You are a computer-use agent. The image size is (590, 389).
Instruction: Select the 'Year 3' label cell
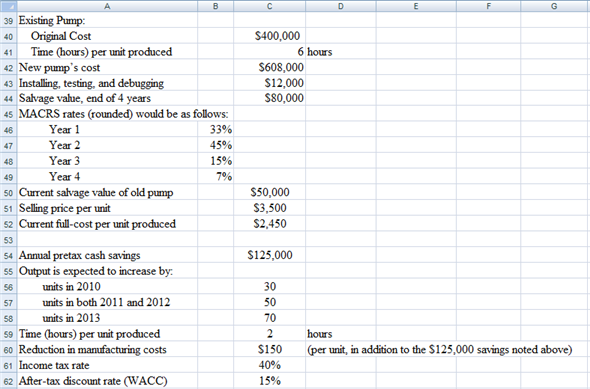pos(107,161)
